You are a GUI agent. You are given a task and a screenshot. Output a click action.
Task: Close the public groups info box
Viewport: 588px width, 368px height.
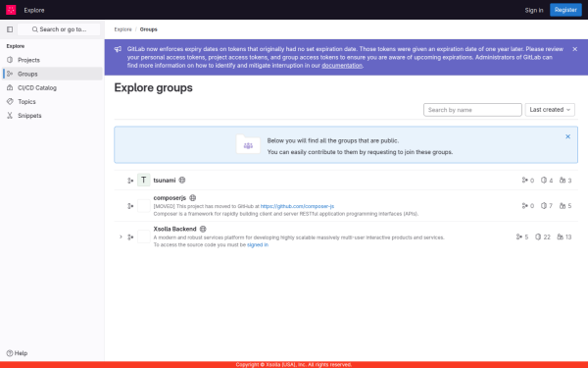point(567,136)
